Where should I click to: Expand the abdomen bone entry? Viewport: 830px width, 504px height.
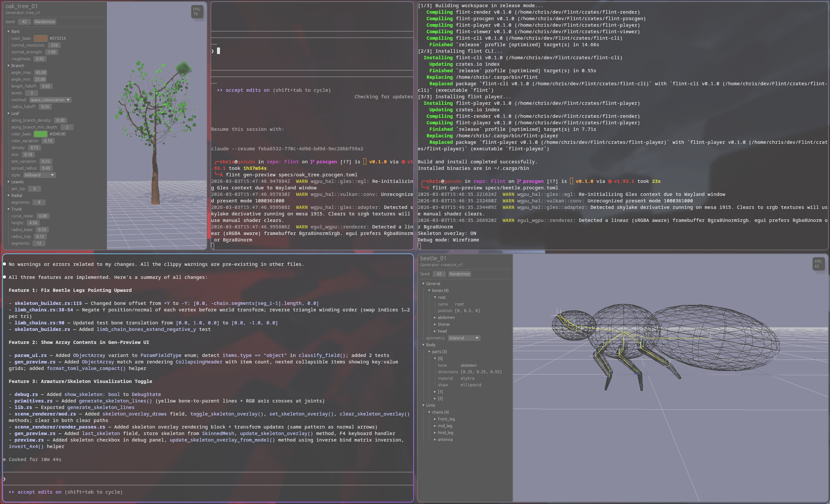[435, 317]
